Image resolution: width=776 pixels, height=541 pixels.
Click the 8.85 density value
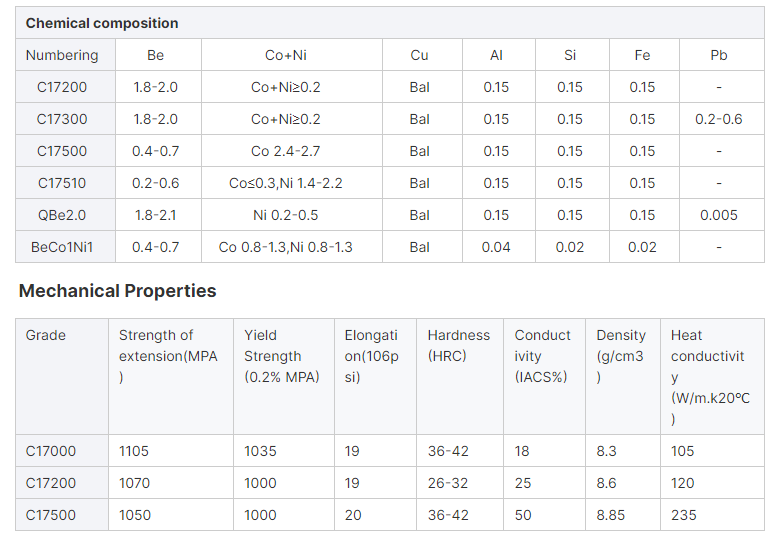[x=611, y=515]
